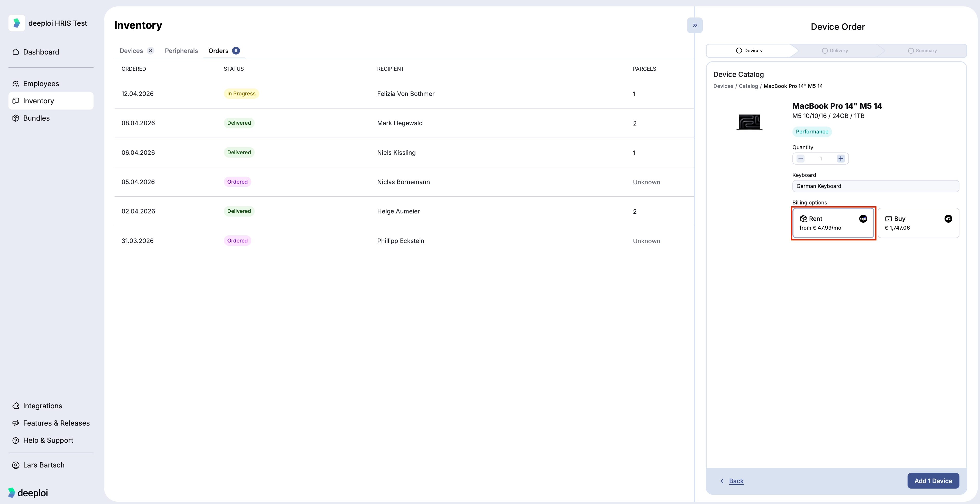Open the order for Mark Hegewald
The height and width of the screenshot is (504, 980).
click(404, 123)
